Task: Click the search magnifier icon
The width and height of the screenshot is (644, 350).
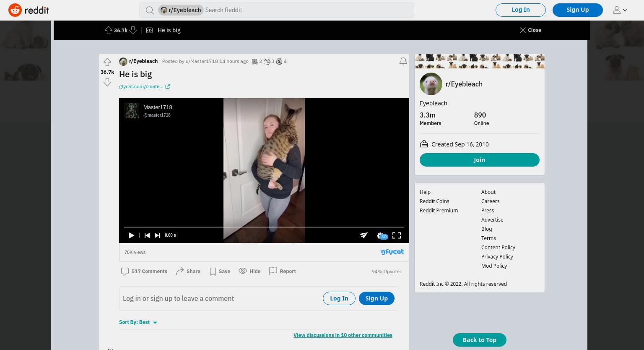Action: pos(150,10)
